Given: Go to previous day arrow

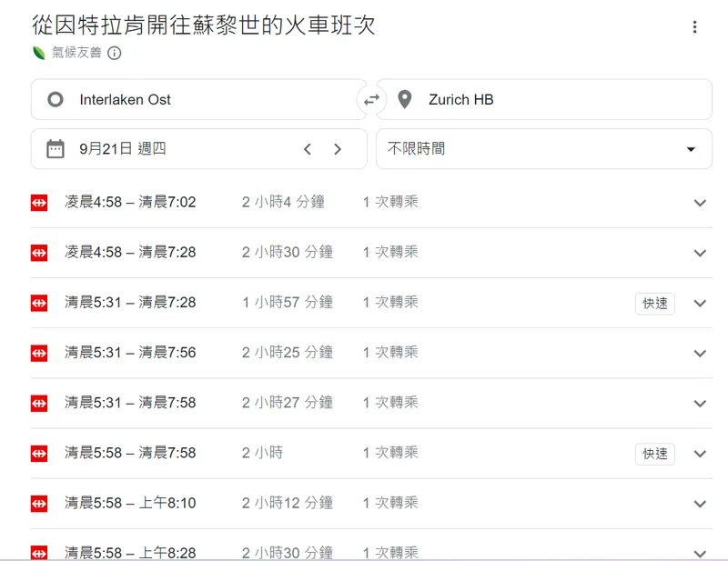Looking at the screenshot, I should 307,149.
